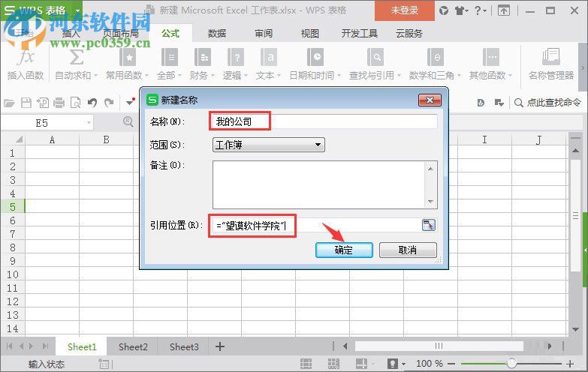Open the 开发工具 tab

coord(359,34)
